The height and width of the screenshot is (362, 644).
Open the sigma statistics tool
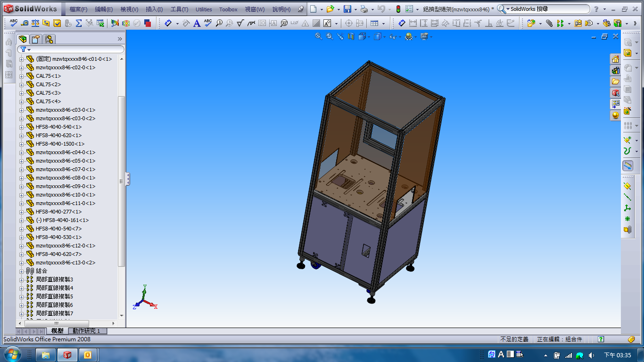pyautogui.click(x=79, y=23)
